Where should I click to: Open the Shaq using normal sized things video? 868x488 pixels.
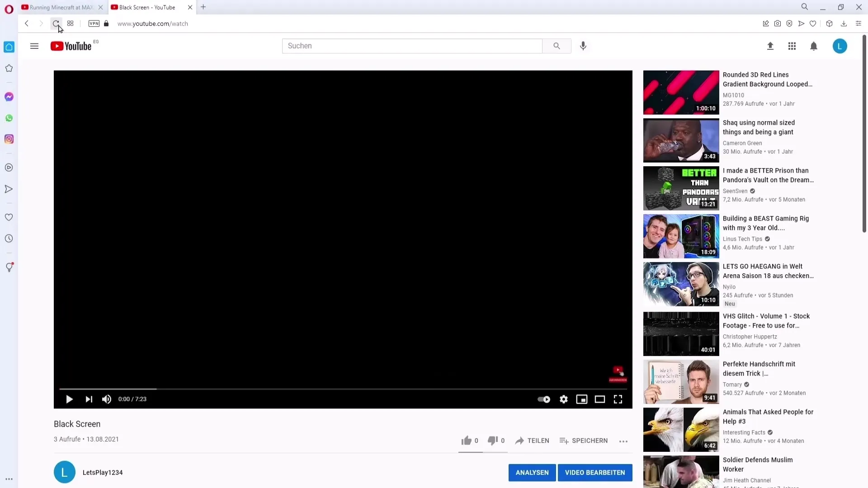(x=759, y=127)
